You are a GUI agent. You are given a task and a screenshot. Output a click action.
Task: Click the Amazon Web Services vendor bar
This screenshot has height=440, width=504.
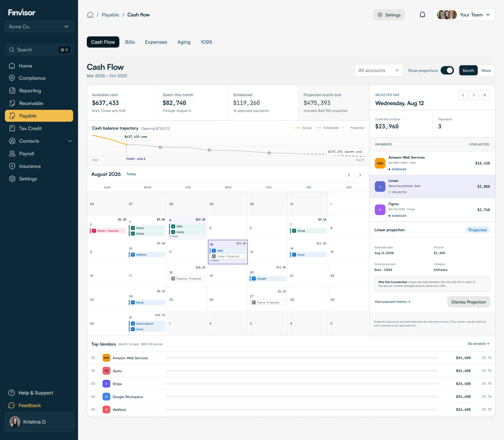[x=302, y=358]
